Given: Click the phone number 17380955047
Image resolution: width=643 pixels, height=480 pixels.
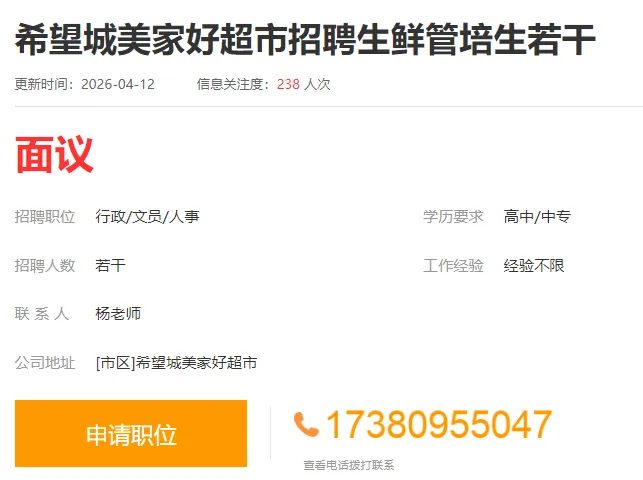Looking at the screenshot, I should [x=439, y=425].
